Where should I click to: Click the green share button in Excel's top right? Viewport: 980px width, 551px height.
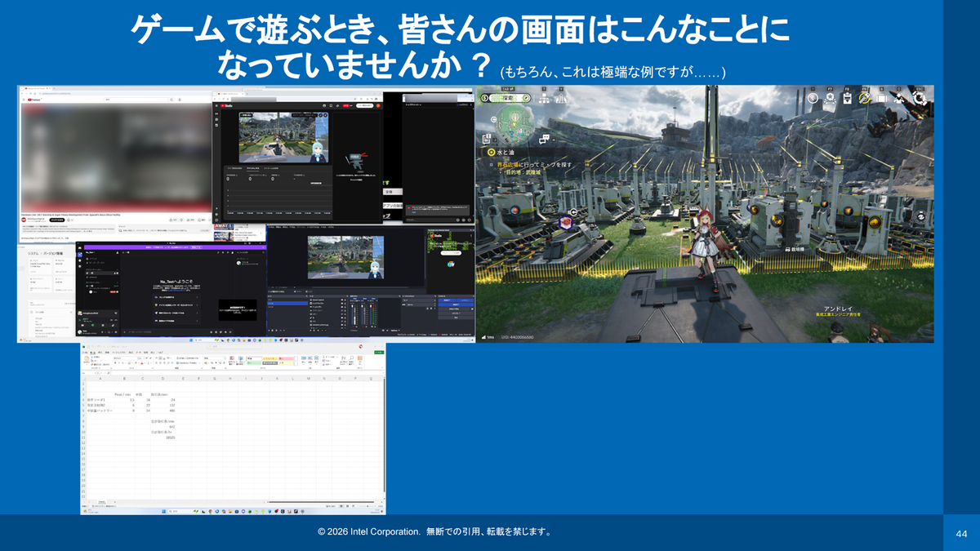pos(379,353)
